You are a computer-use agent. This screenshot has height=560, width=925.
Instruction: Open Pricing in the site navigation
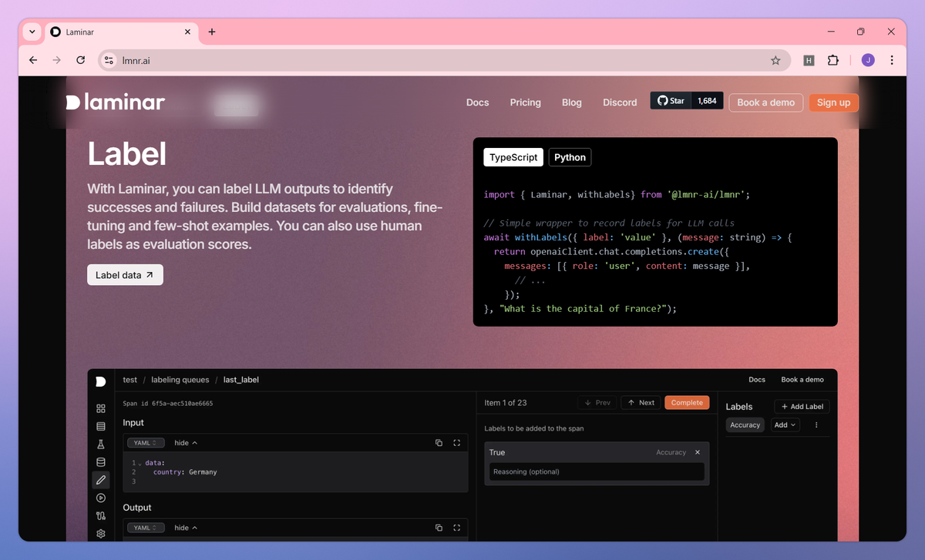coord(526,102)
